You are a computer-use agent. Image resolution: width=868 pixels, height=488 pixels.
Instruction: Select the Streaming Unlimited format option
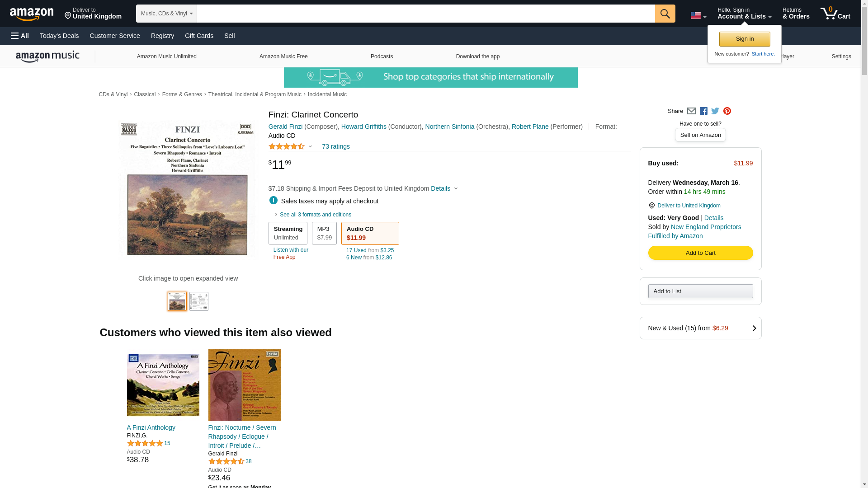(x=288, y=233)
